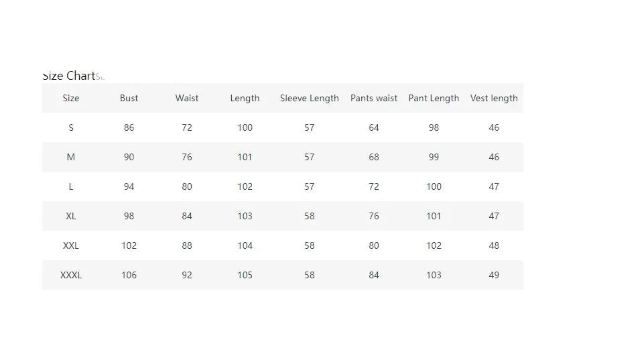Select the length value 105 for size XXXL
This screenshot has width=644, height=342.
coord(245,275)
